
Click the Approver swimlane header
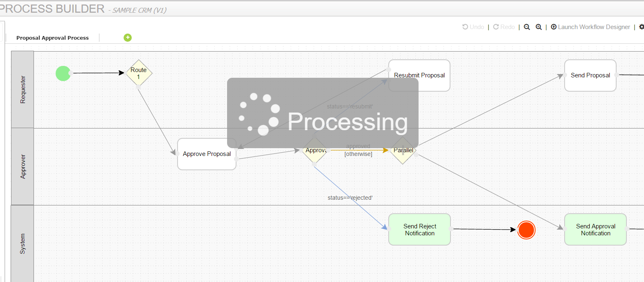pos(23,167)
